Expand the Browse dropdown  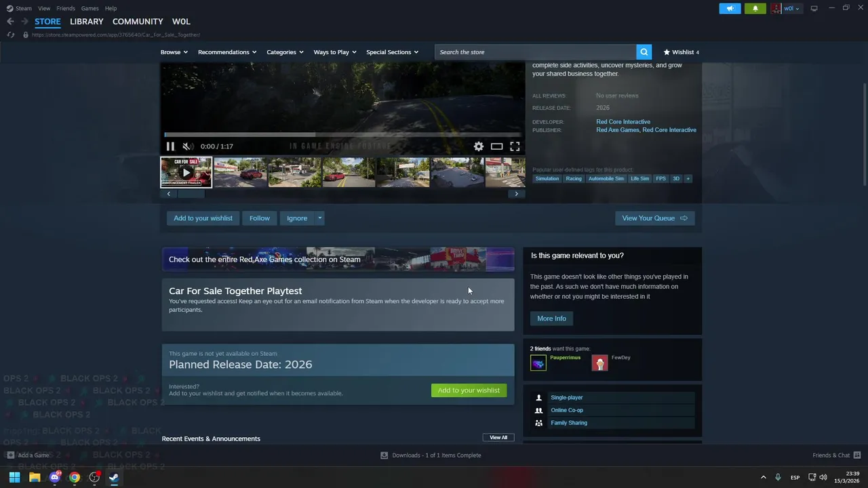pos(174,52)
